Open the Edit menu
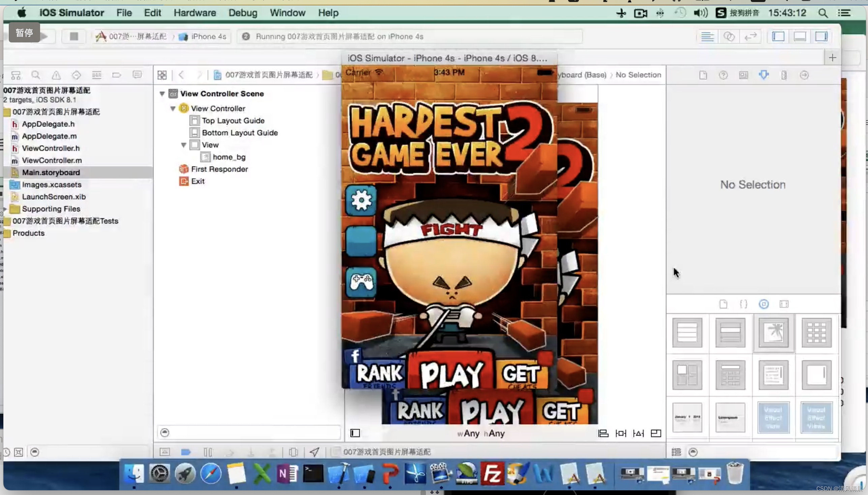This screenshot has height=495, width=868. [152, 13]
